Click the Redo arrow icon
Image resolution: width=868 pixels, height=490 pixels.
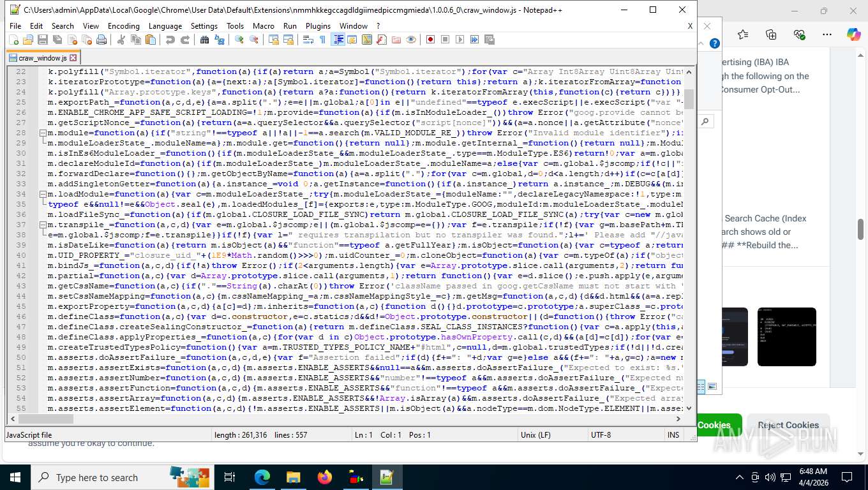tap(185, 40)
